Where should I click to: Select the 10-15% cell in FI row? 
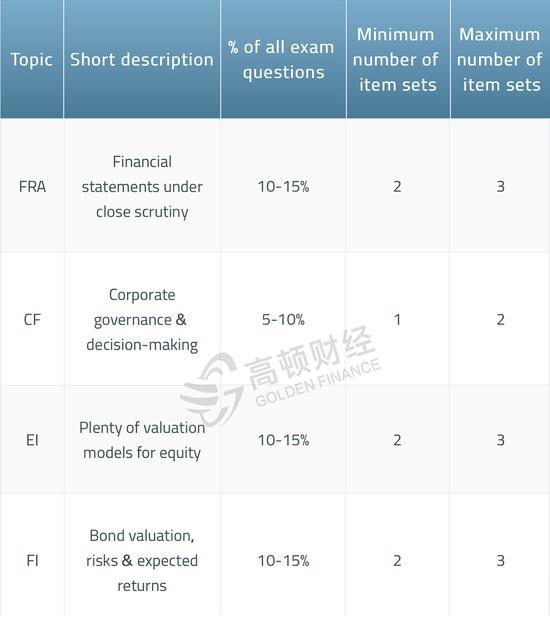[x=283, y=561]
